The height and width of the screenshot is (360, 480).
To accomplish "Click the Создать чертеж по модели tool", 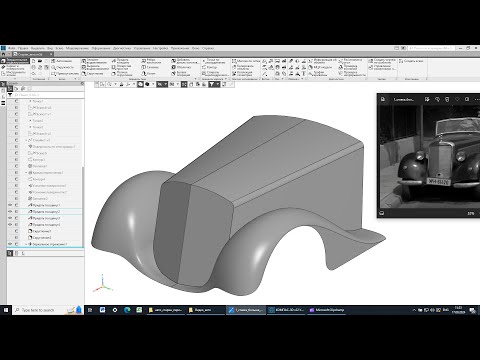I will [382, 61].
